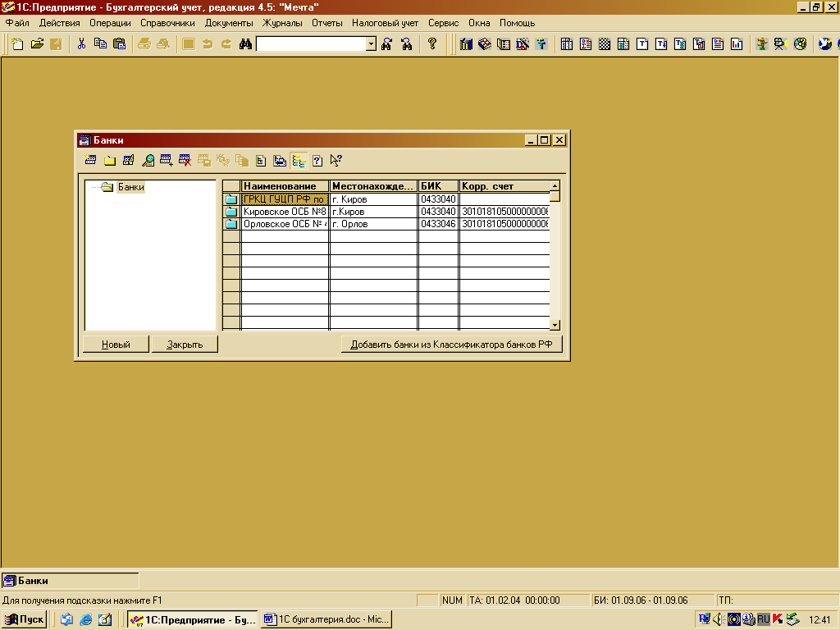Open the Справочники menu

(x=167, y=23)
